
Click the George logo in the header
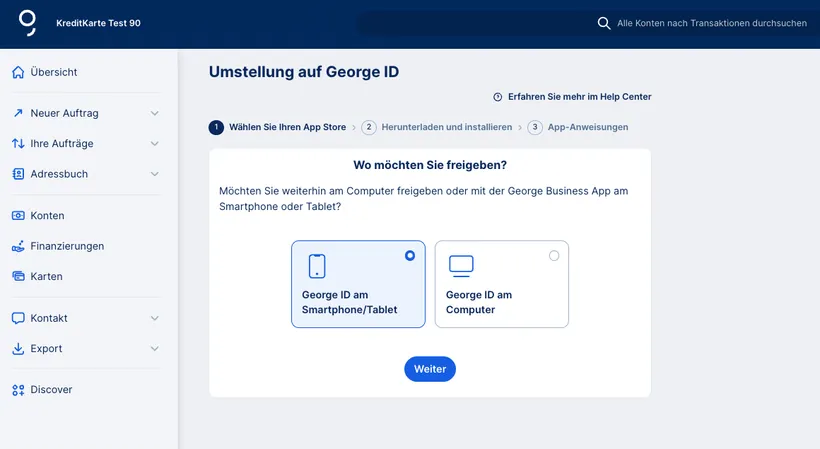tap(28, 22)
